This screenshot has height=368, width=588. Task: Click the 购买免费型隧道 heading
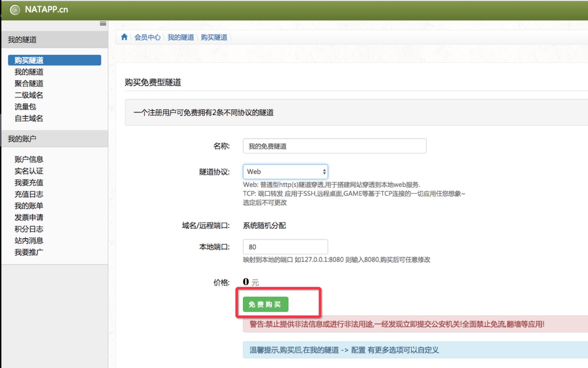[x=153, y=82]
